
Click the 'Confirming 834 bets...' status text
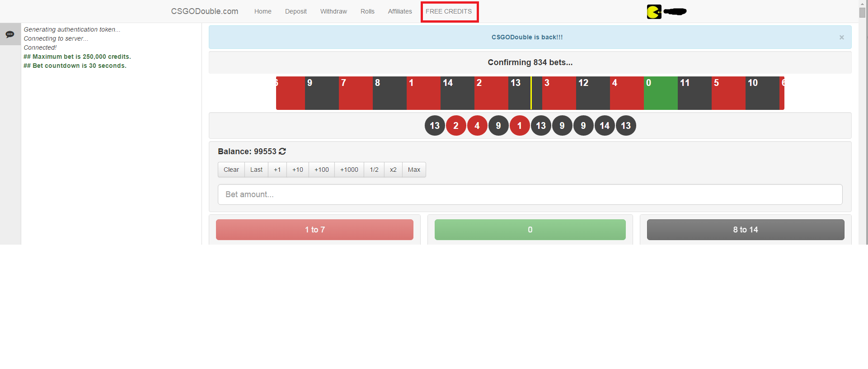tap(530, 62)
